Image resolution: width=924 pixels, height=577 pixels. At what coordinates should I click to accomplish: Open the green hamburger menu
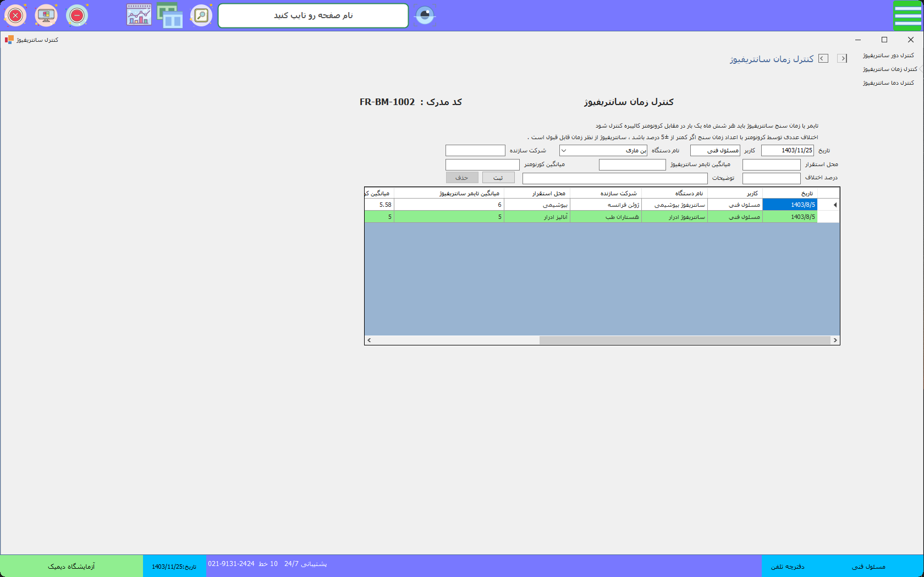coord(907,15)
